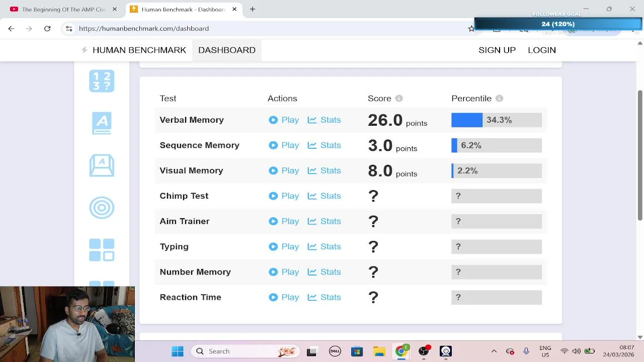Click the Typing keyboard sidebar icon
The image size is (644, 362).
(x=102, y=165)
